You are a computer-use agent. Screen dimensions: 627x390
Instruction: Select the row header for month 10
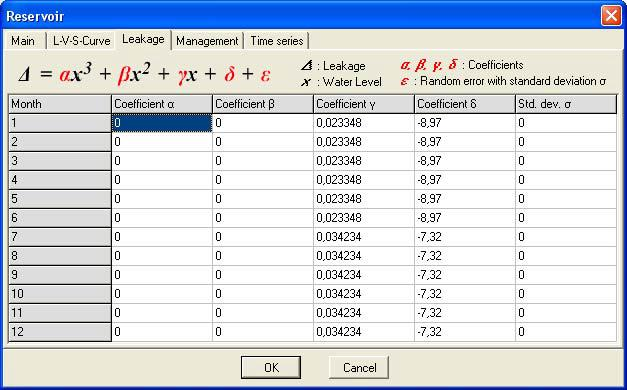[x=60, y=294]
